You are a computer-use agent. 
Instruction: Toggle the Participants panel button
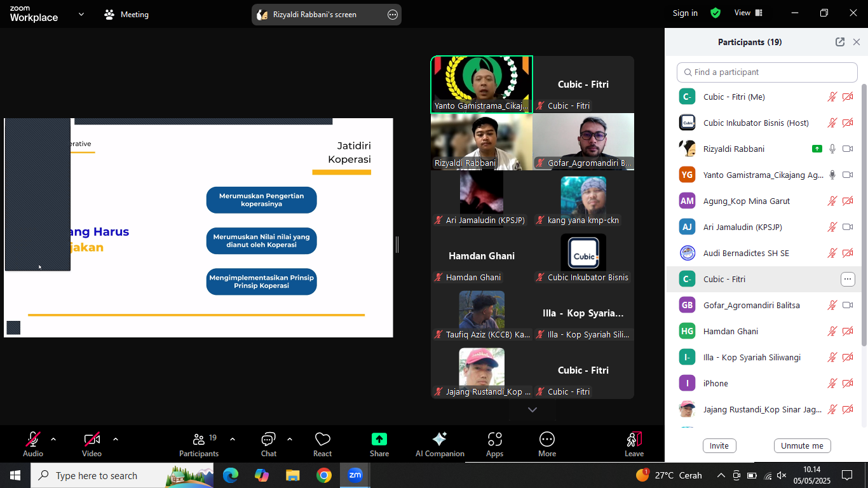click(x=199, y=444)
